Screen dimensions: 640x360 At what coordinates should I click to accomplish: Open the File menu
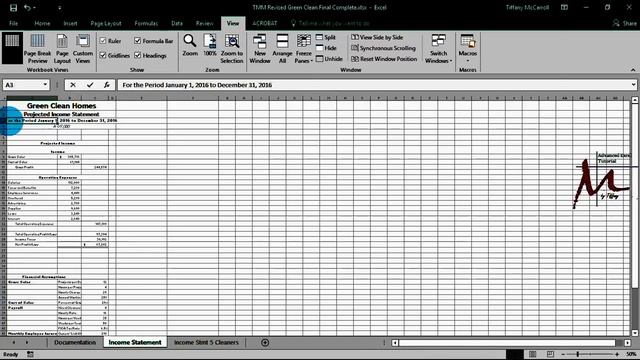(13, 23)
